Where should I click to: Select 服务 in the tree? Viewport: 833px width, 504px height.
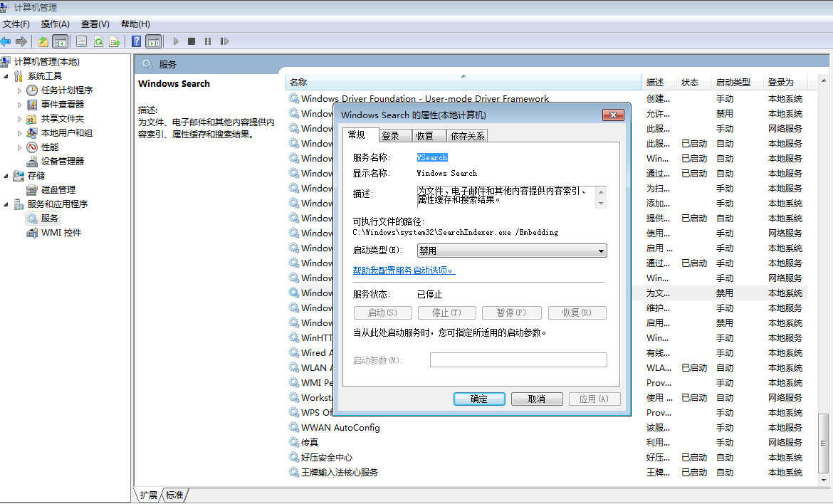(49, 219)
